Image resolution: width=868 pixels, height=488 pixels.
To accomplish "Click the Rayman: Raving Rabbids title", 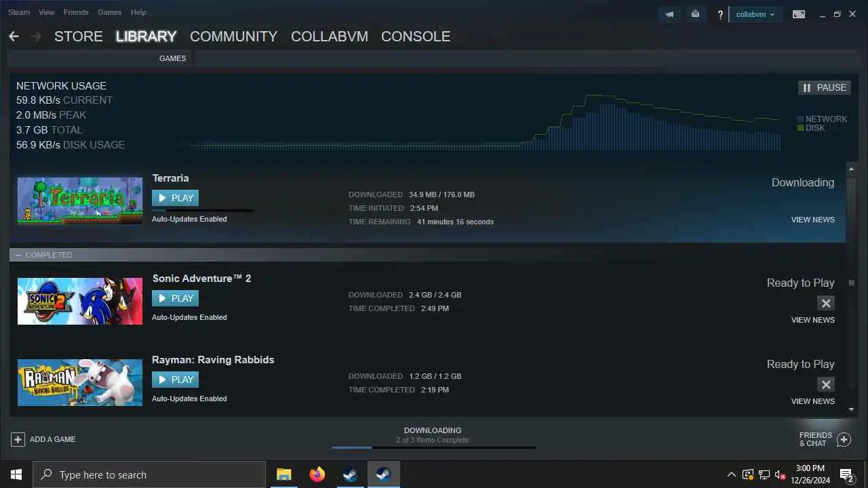I will [x=213, y=360].
